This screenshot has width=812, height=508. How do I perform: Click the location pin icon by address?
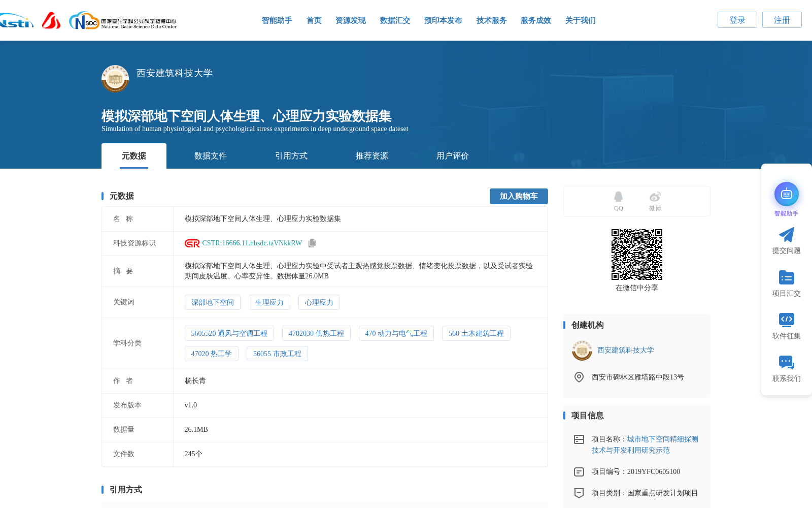579,377
